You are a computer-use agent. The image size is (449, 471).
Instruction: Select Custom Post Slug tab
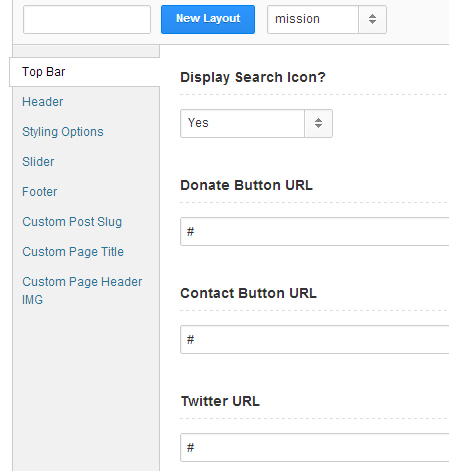[x=72, y=222]
